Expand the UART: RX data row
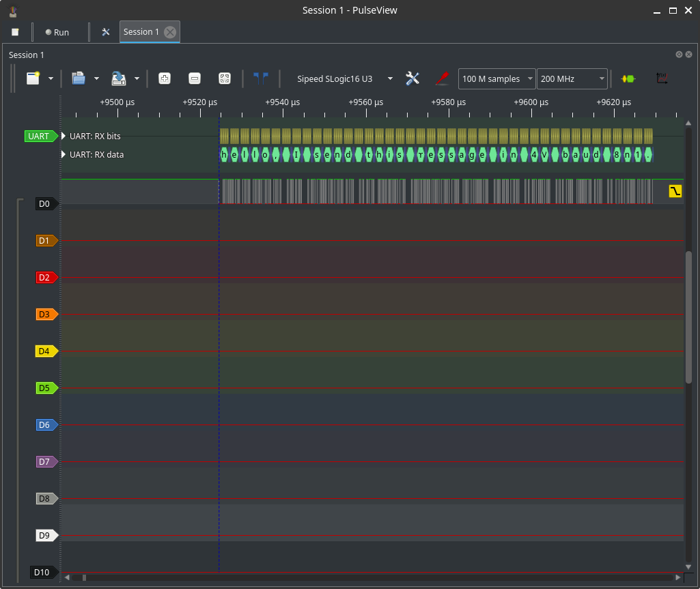Viewport: 700px width, 589px height. [64, 154]
